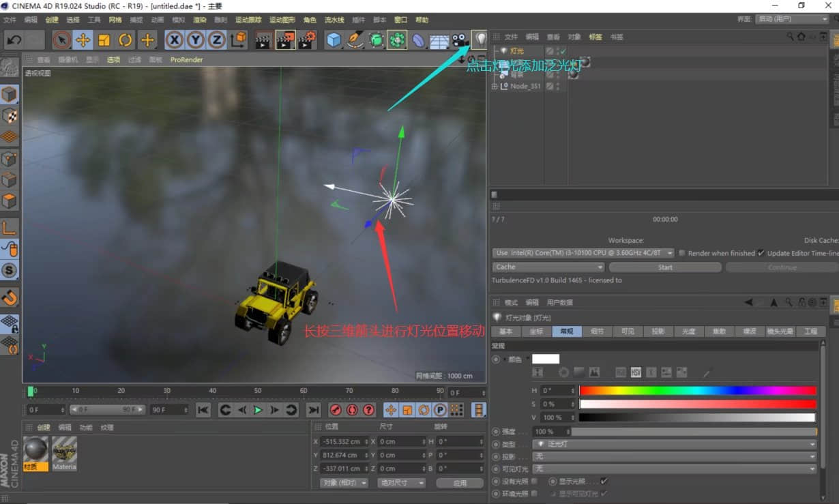Open the 创建 menu in menu bar
The width and height of the screenshot is (839, 504).
point(52,20)
